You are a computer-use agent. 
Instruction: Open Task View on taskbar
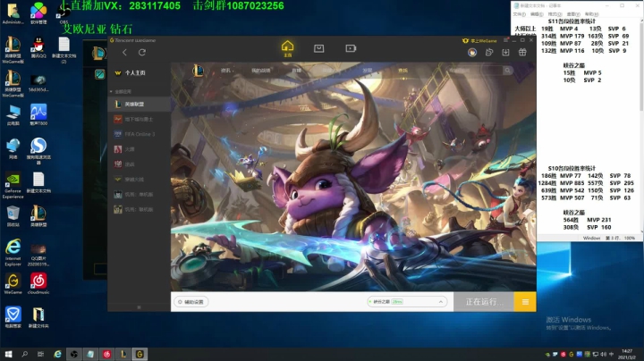(40, 354)
